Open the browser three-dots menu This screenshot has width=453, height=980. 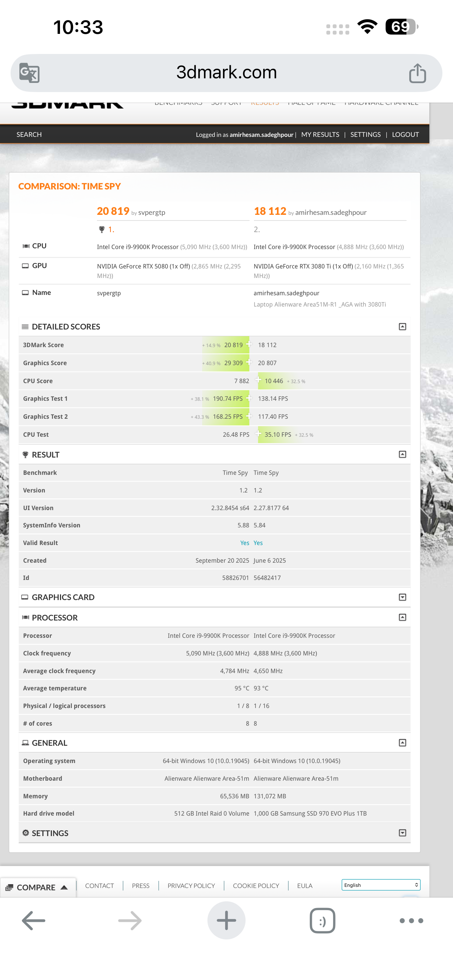pyautogui.click(x=411, y=920)
